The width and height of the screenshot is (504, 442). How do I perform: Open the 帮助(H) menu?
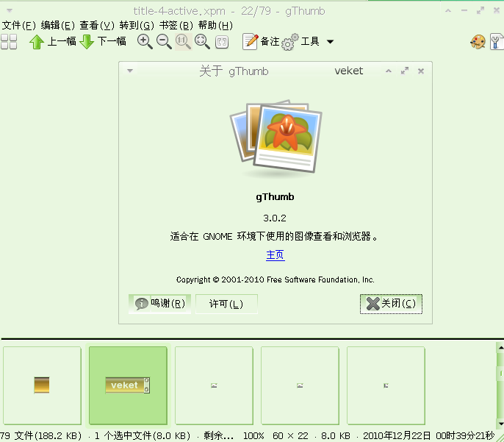point(215,25)
